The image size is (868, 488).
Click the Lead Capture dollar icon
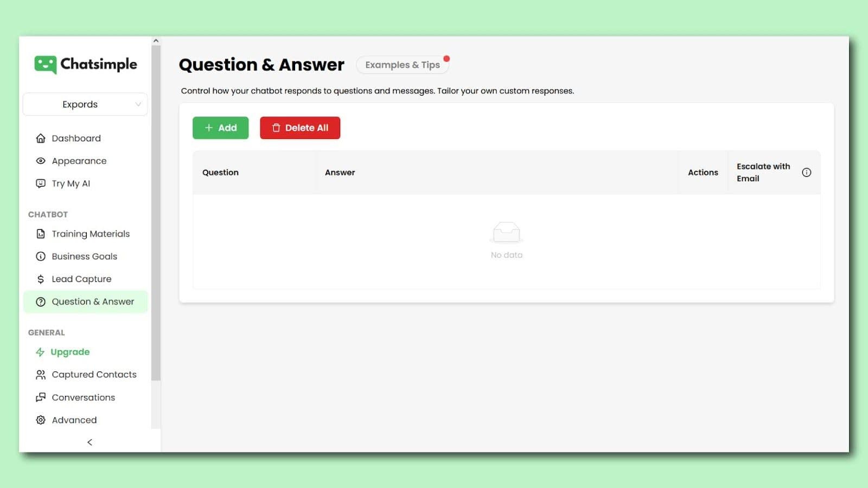click(x=41, y=279)
